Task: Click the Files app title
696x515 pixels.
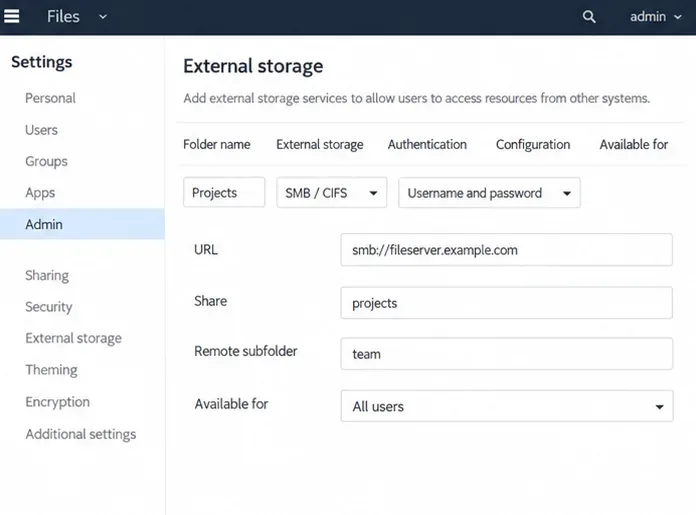Action: tap(63, 17)
